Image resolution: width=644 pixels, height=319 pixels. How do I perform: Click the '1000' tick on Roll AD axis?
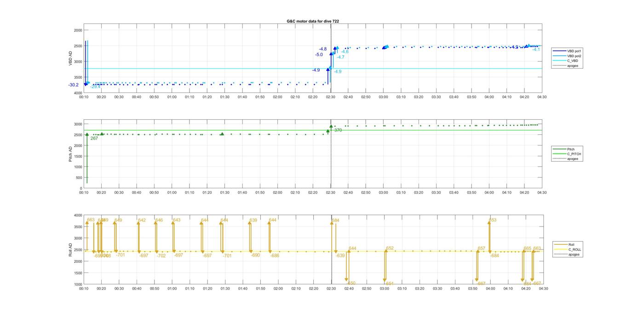click(78, 284)
